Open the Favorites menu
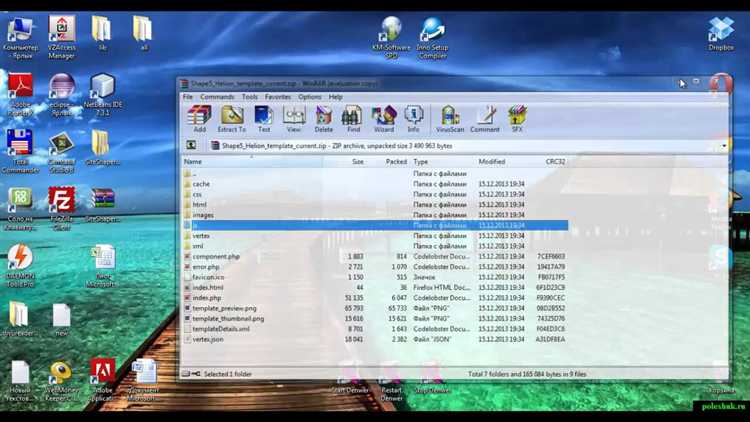The height and width of the screenshot is (422, 750). pos(278,97)
